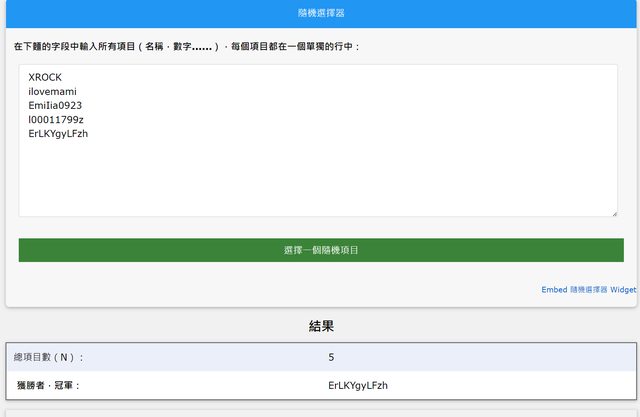
Task: Click the 獲勝者，冠軍 label cell
Action: [48, 385]
